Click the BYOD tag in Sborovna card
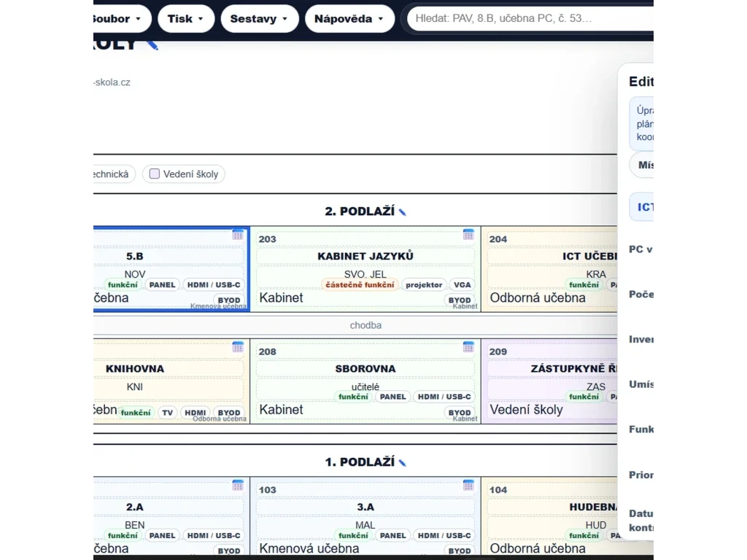The image size is (747, 560). pos(460,413)
